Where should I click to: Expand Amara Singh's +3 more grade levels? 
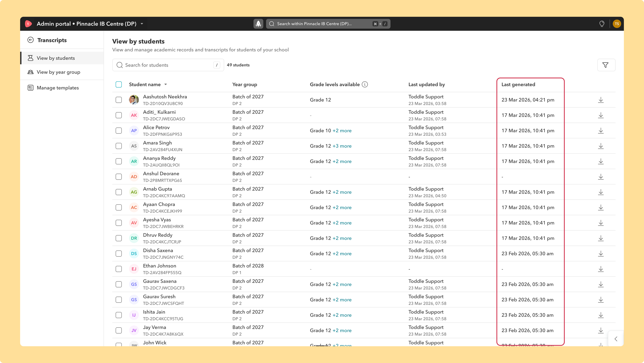[x=342, y=146]
